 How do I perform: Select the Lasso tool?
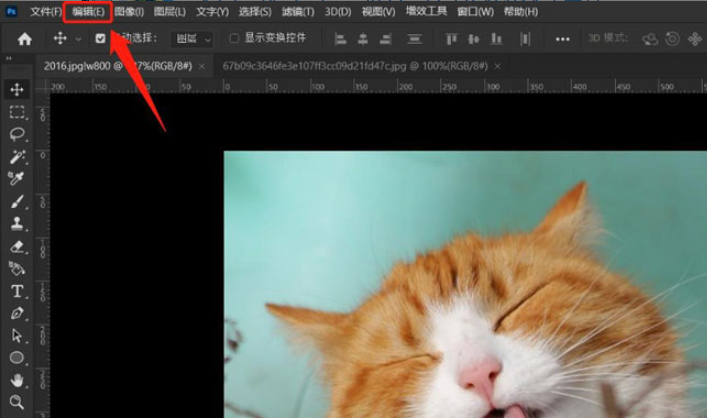coord(17,134)
